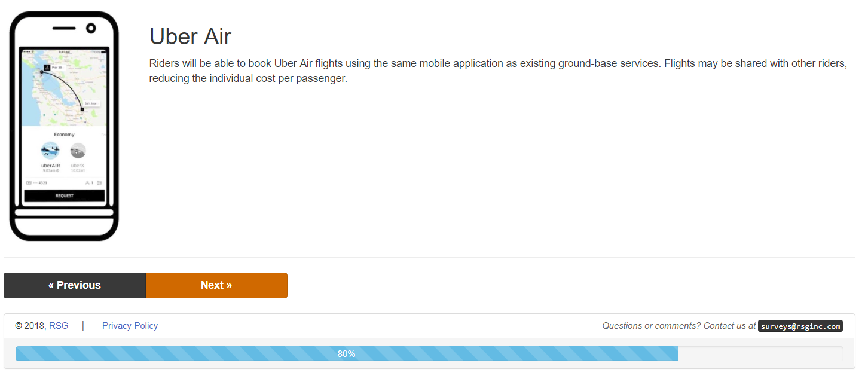Click the ride options icon beside passenger count
Image resolution: width=868 pixels, height=391 pixels.
point(99,182)
